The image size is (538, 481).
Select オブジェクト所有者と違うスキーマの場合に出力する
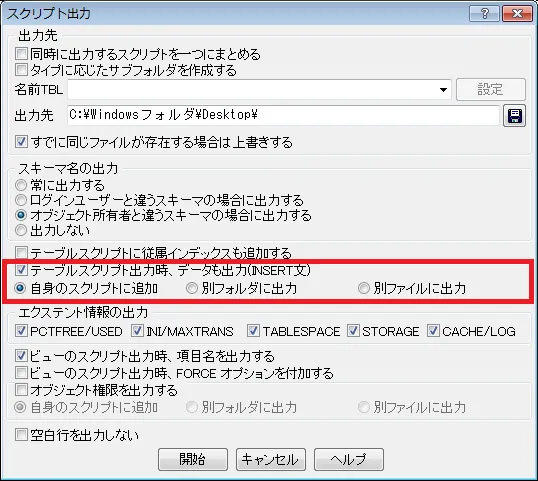coord(21,215)
